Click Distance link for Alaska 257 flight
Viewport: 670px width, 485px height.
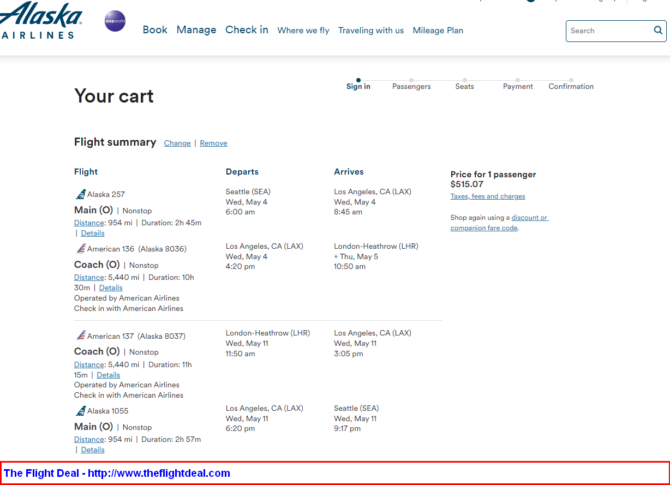tap(89, 223)
